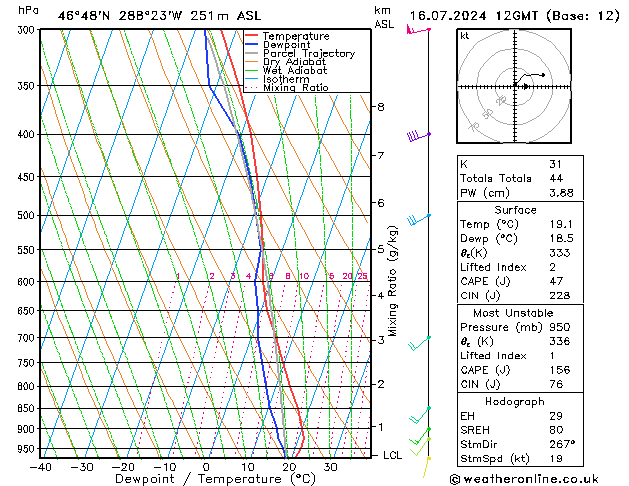The width and height of the screenshot is (629, 486).
Task: Click the blue wind barb at 500 hPa
Action: pyautogui.click(x=419, y=219)
